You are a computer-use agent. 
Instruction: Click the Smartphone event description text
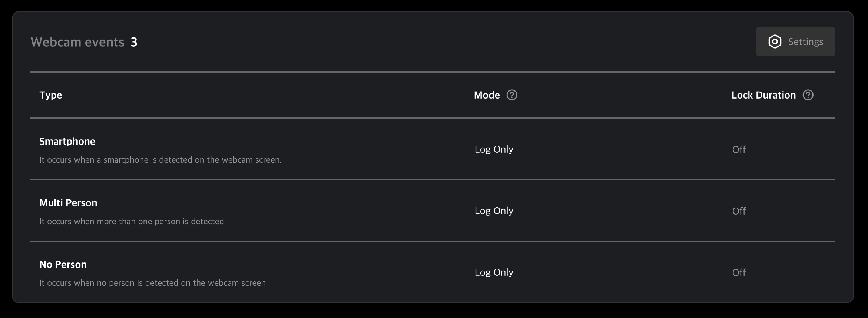pos(160,160)
